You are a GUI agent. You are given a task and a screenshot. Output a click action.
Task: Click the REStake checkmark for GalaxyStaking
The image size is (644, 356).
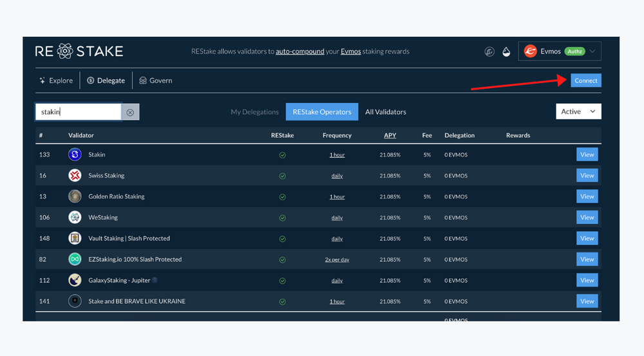coord(282,281)
